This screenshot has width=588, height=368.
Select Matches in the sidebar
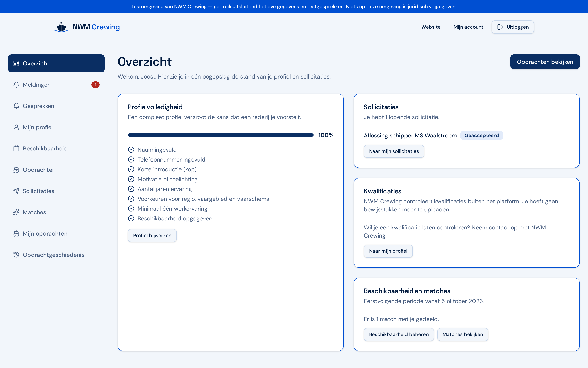click(x=56, y=212)
